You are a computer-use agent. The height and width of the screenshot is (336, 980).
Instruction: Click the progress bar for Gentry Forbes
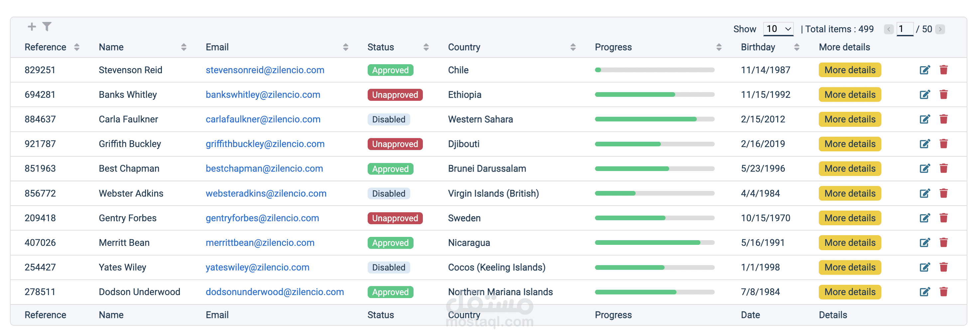(x=654, y=218)
